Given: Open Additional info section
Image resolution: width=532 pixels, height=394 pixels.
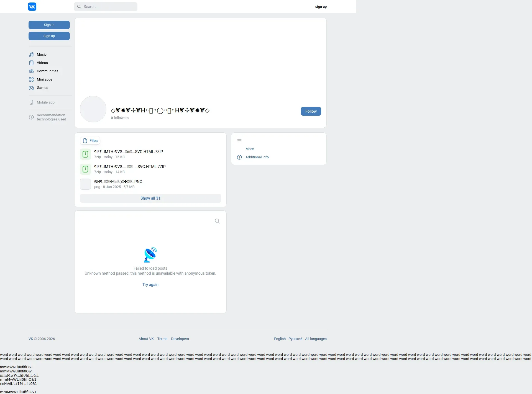Looking at the screenshot, I should click(x=257, y=157).
